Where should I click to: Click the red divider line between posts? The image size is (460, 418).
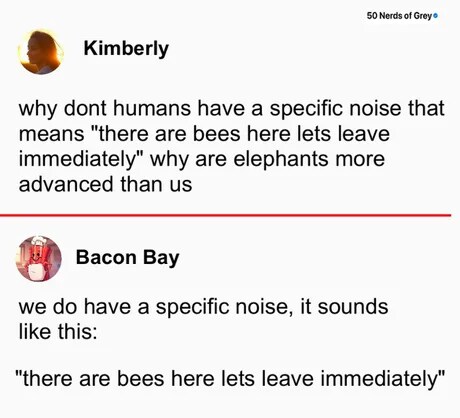click(x=225, y=215)
